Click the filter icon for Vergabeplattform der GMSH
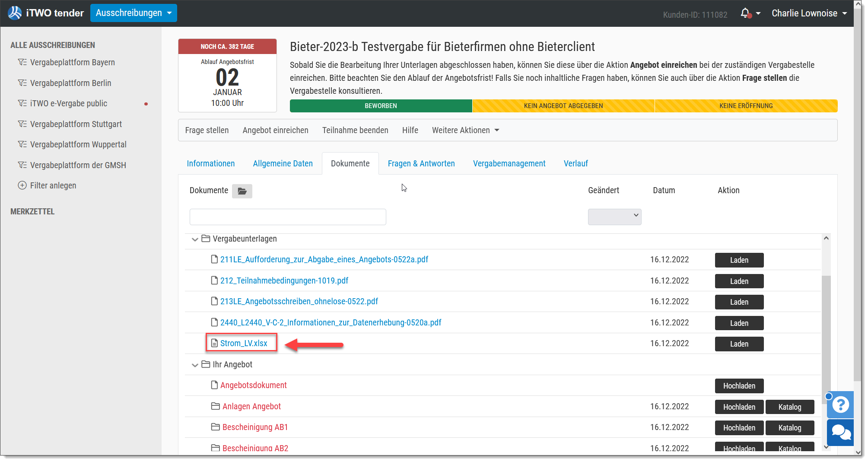The height and width of the screenshot is (462, 868). click(x=22, y=165)
